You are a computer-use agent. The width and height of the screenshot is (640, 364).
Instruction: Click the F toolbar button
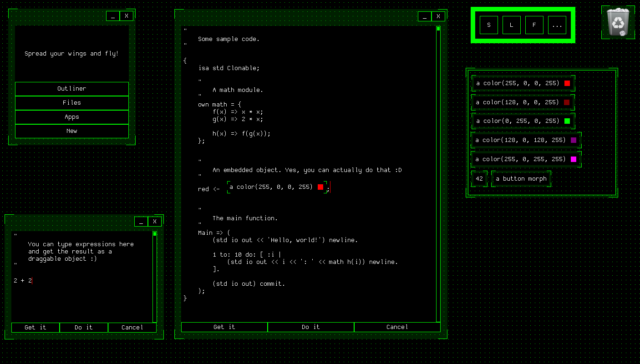(534, 25)
